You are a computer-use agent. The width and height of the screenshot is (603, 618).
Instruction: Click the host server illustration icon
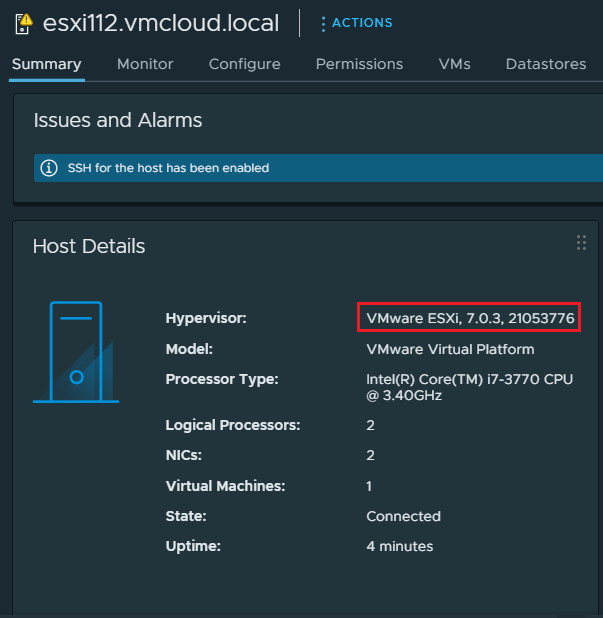click(x=76, y=353)
